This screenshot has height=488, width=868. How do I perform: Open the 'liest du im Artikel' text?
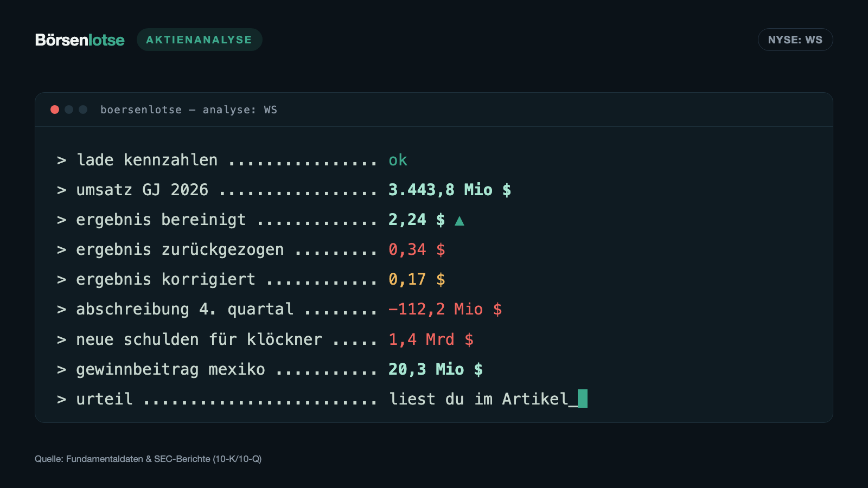point(478,399)
